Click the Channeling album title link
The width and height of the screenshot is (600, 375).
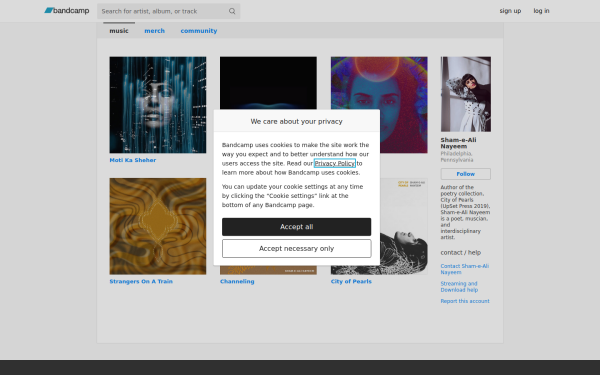coord(237,281)
